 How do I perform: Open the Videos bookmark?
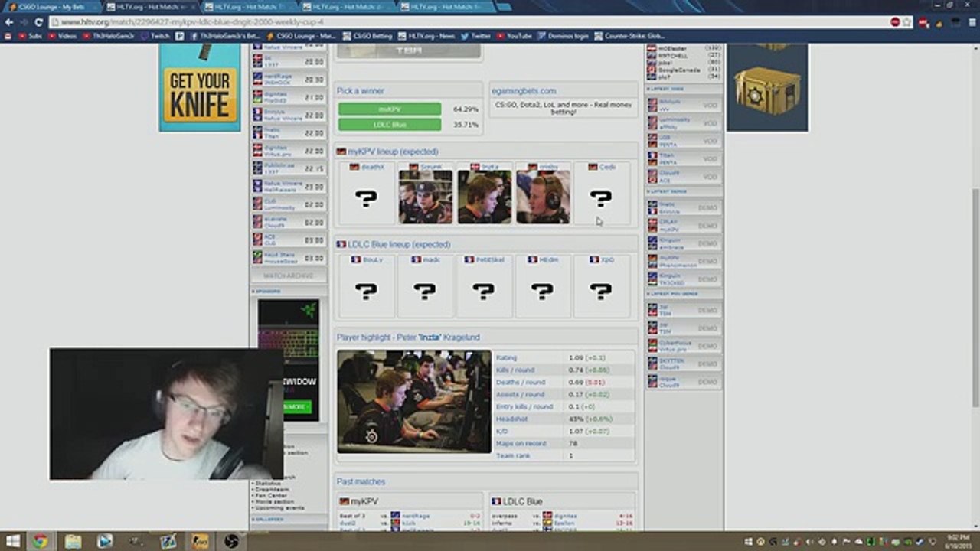coord(63,36)
